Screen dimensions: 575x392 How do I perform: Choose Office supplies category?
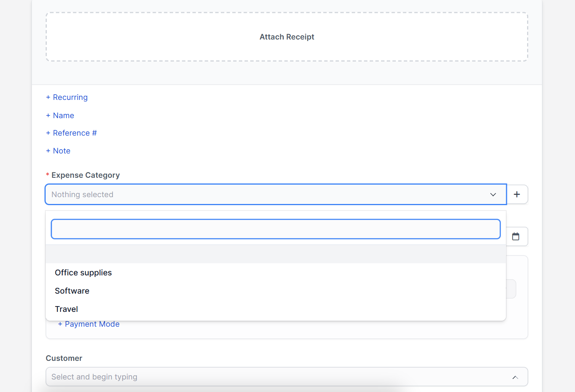pos(276,273)
